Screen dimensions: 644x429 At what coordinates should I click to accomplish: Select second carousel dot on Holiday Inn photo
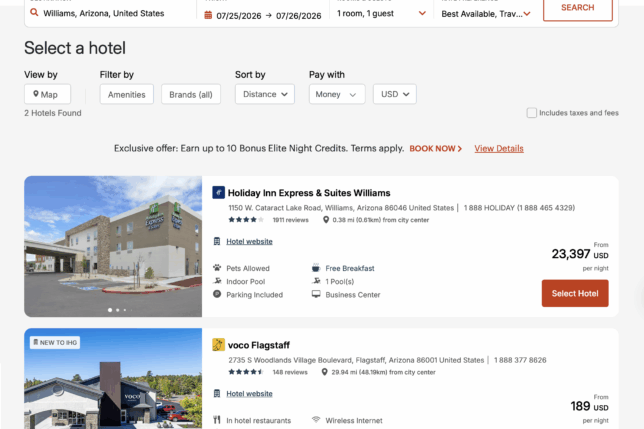pyautogui.click(x=117, y=310)
